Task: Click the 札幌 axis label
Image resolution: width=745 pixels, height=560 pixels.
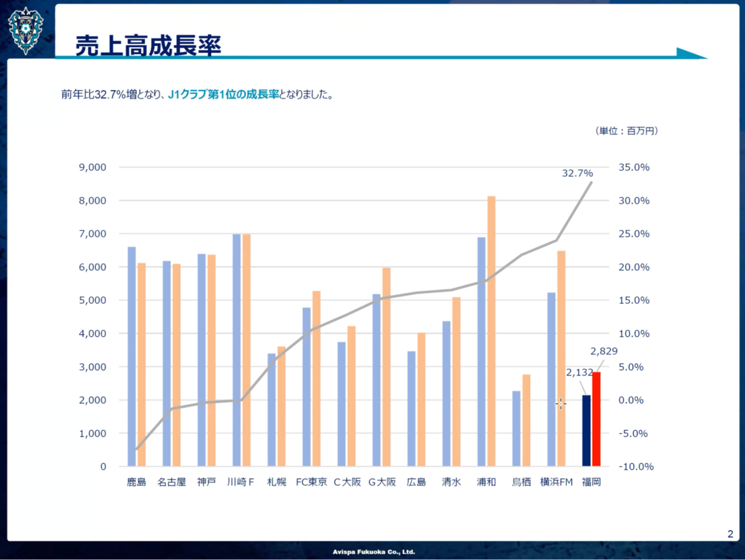Action: point(276,482)
